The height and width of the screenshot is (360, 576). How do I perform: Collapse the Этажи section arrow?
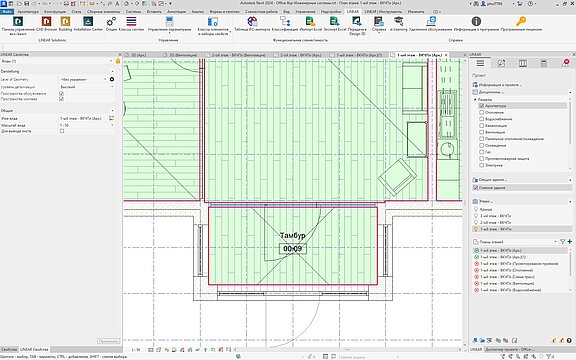point(570,202)
